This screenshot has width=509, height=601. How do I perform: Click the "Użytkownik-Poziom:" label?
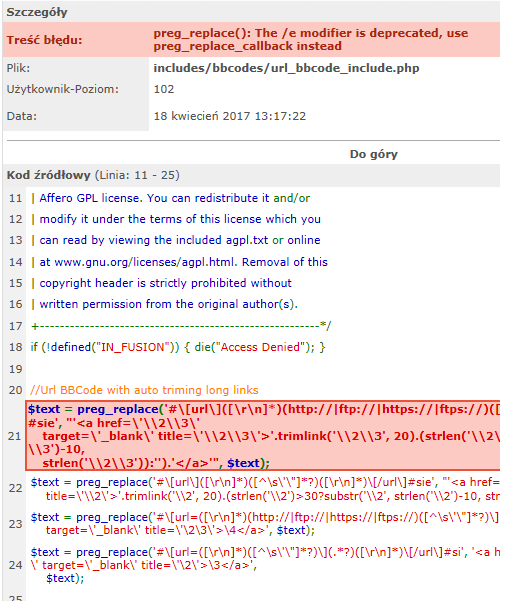62,89
